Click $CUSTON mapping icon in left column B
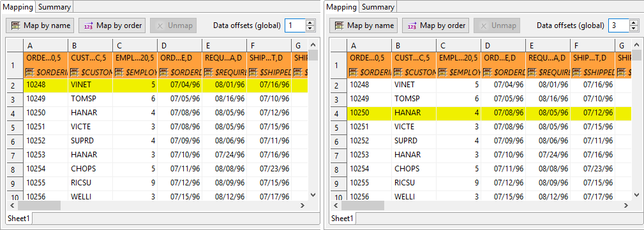Image resolution: width=644 pixels, height=230 pixels. click(x=74, y=73)
